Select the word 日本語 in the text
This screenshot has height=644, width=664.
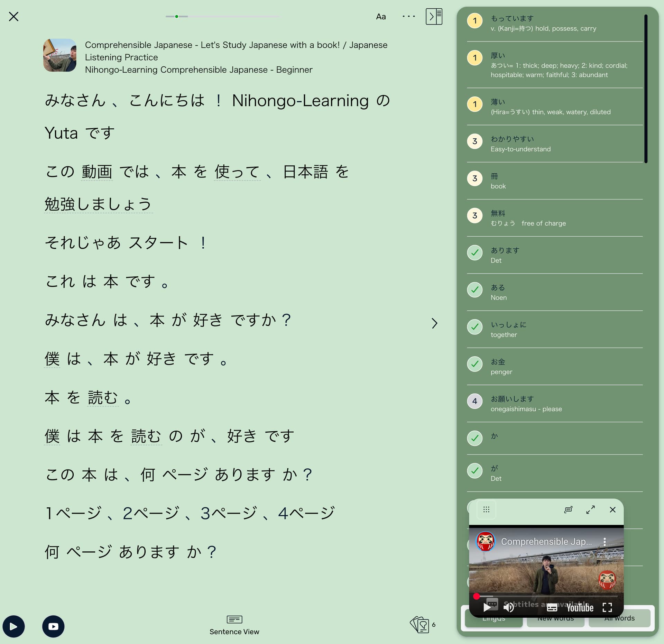[305, 172]
